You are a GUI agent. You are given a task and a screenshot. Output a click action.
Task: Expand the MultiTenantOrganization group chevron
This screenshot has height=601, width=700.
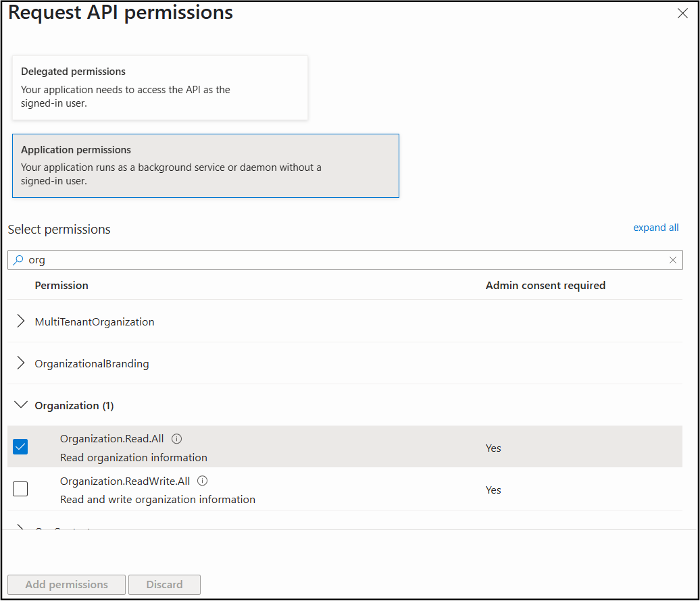[20, 321]
